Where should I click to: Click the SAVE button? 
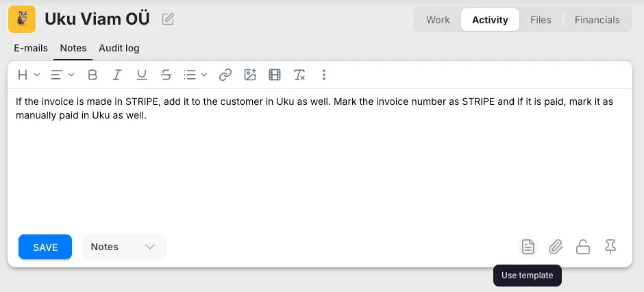click(45, 247)
